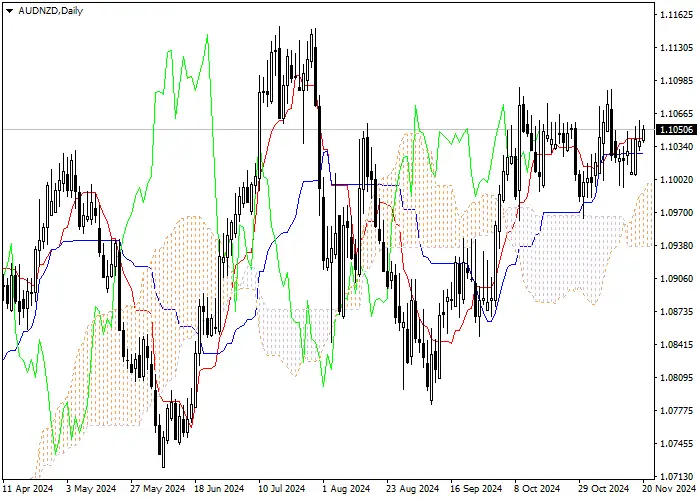Image resolution: width=700 pixels, height=500 pixels.
Task: Click the 11 Apr 2024 date label
Action: [x=28, y=489]
